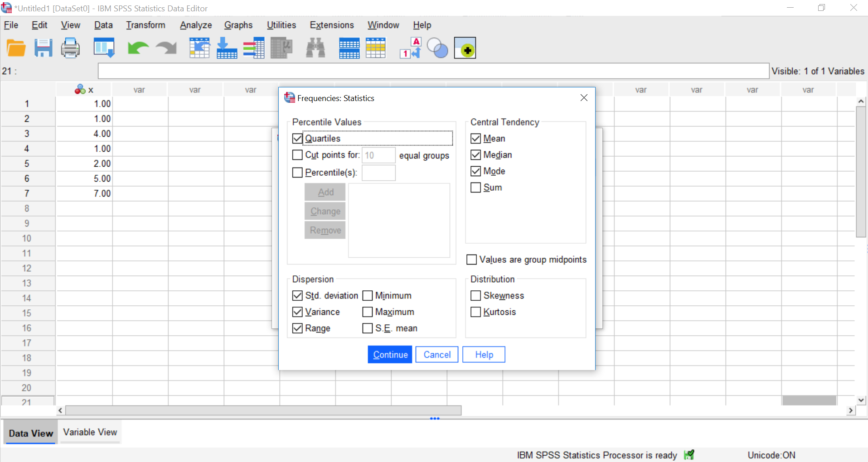Click the vertical scrollbar thumb
The height and width of the screenshot is (462, 868).
point(861,172)
